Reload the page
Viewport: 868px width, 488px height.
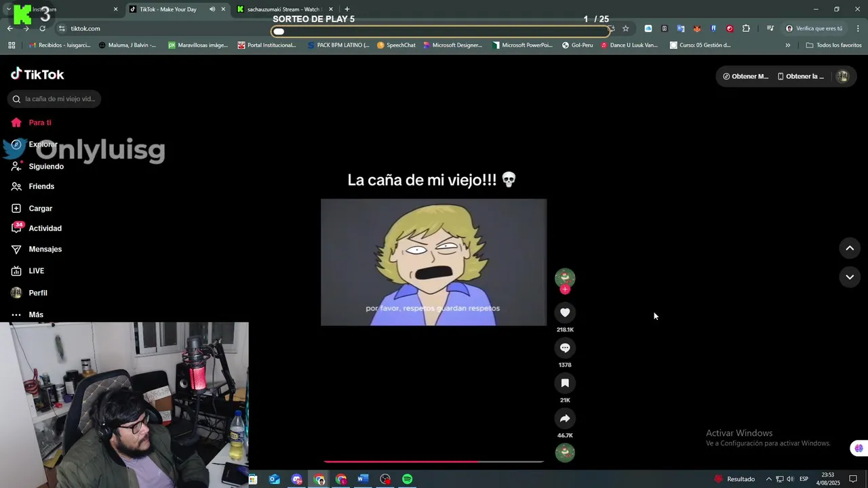pos(42,28)
